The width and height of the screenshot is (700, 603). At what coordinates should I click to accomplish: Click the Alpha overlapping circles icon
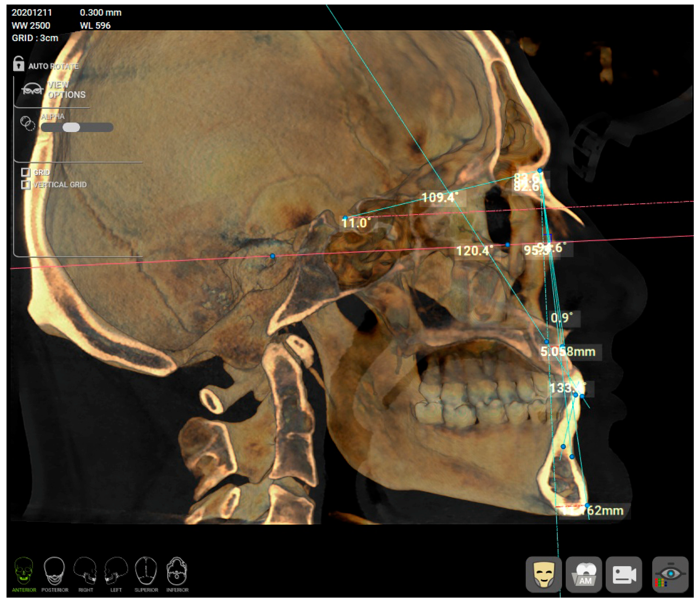pos(27,123)
